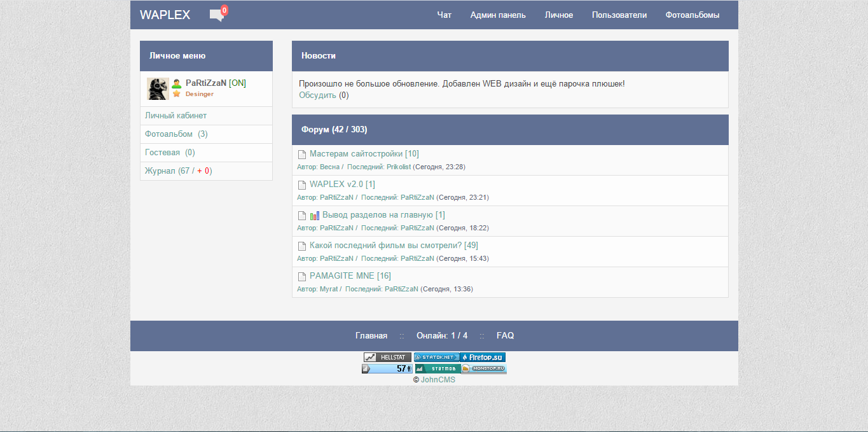Open Пользователи in top navigation

[x=619, y=15]
